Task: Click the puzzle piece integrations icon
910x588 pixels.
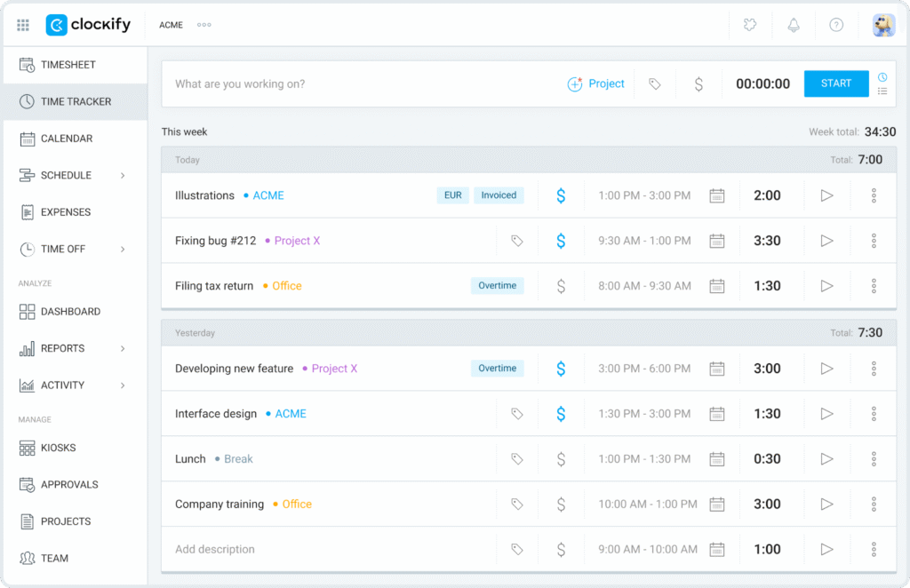Action: click(751, 25)
